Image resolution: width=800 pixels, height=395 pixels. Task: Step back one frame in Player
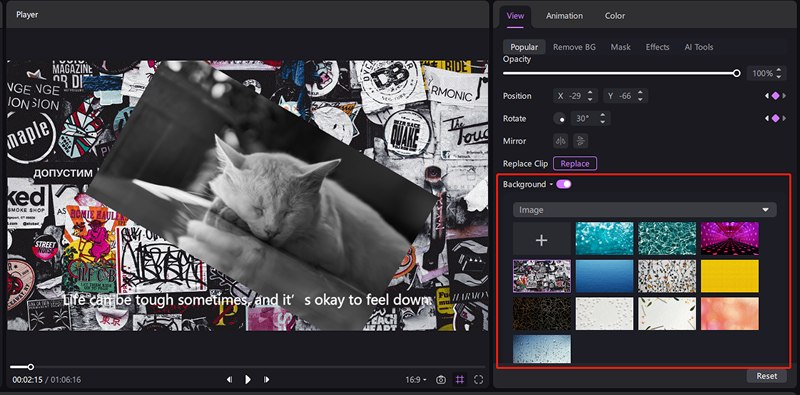(229, 380)
